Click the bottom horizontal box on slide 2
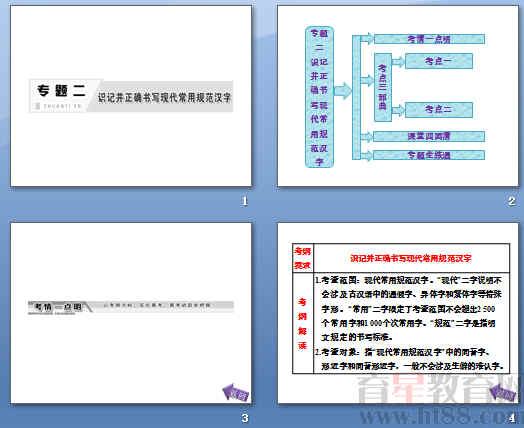 [x=429, y=155]
